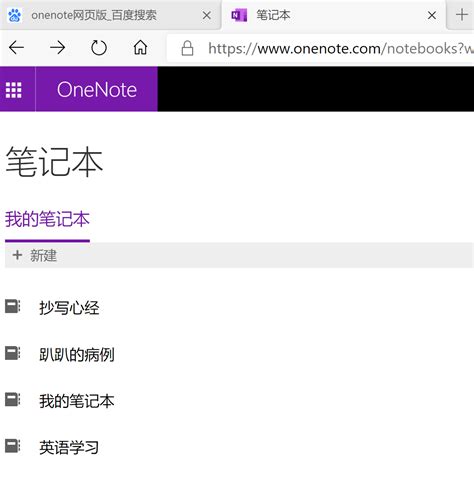Image resolution: width=474 pixels, height=484 pixels.
Task: Click the 新建 new notebook button
Action: tap(35, 256)
